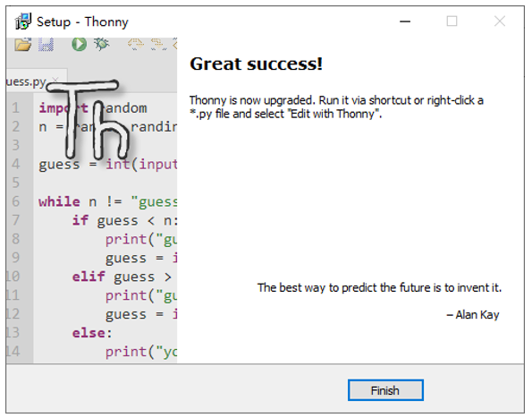Click the Thonny 'Th' logo image

[x=89, y=119]
